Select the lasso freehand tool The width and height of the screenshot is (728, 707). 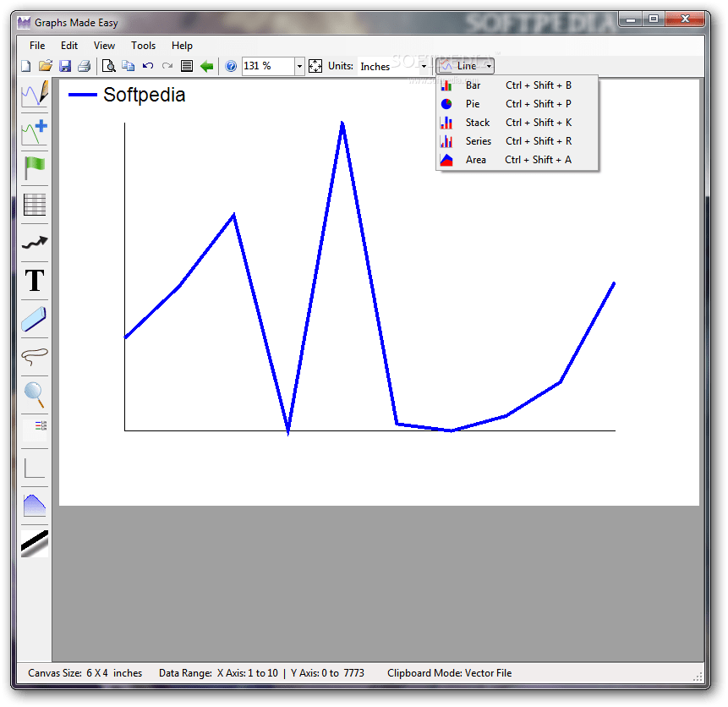(35, 357)
